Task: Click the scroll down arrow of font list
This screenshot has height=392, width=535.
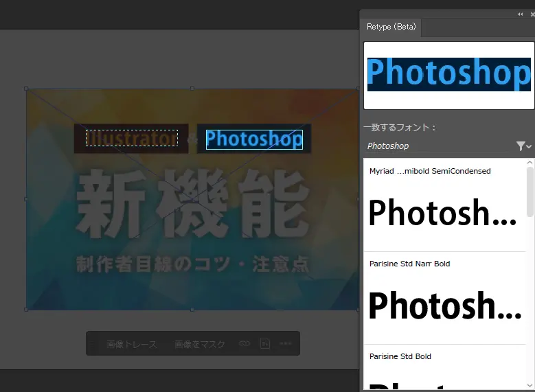Action: 530,386
